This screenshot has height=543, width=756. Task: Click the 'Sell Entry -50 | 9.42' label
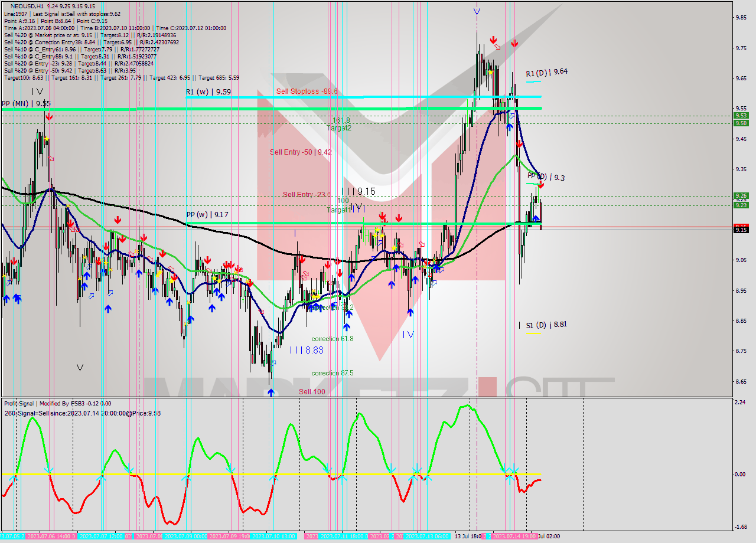[301, 152]
